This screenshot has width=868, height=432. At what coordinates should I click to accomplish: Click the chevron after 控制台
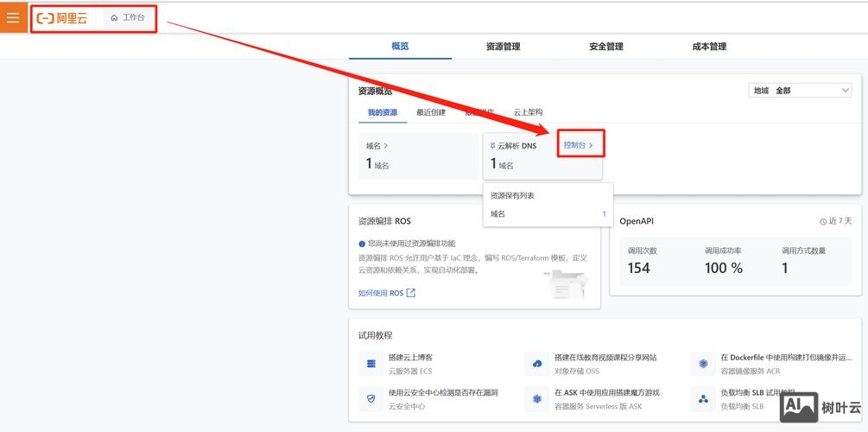click(x=591, y=146)
